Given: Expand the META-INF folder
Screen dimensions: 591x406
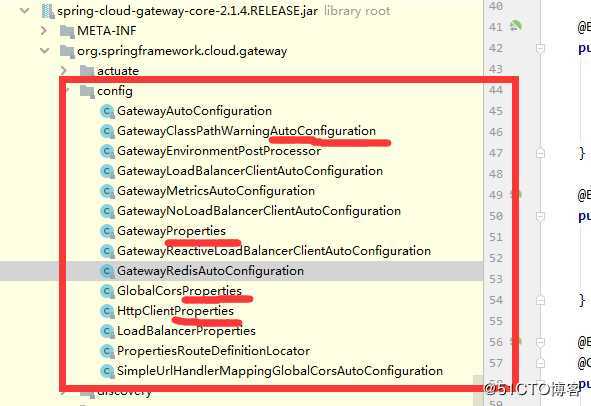Looking at the screenshot, I should [x=44, y=31].
